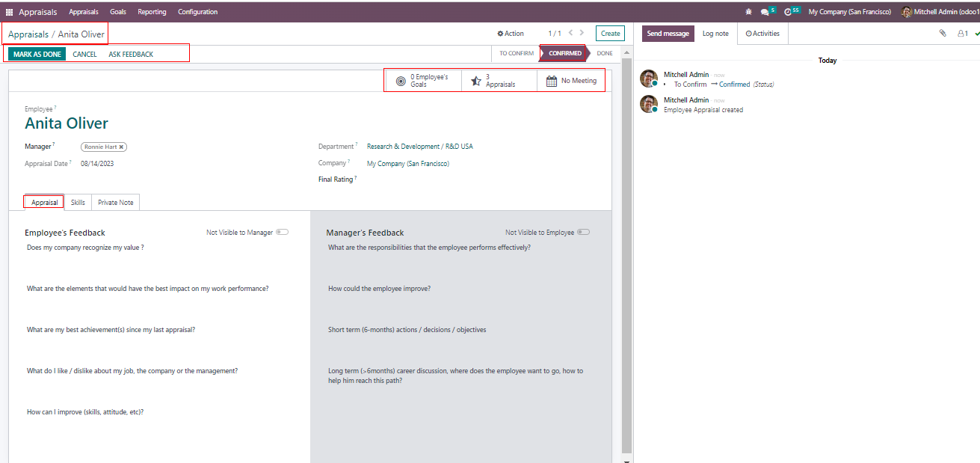Click avatar beside Employee Appraisal created

649,104
